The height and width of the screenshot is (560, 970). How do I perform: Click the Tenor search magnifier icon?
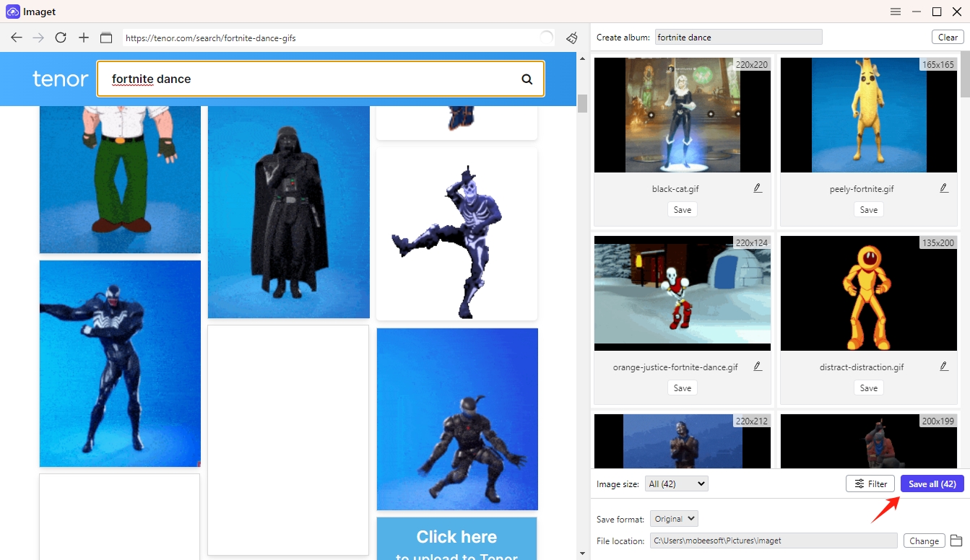[527, 79]
